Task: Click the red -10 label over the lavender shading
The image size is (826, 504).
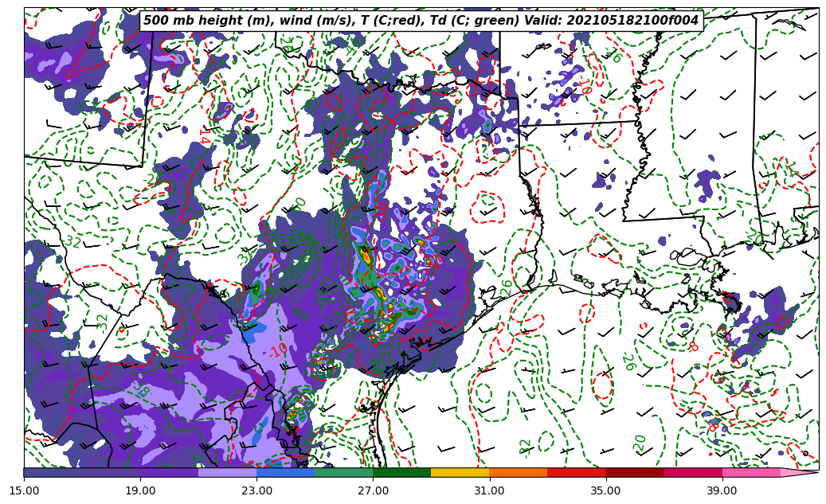Action: [278, 350]
